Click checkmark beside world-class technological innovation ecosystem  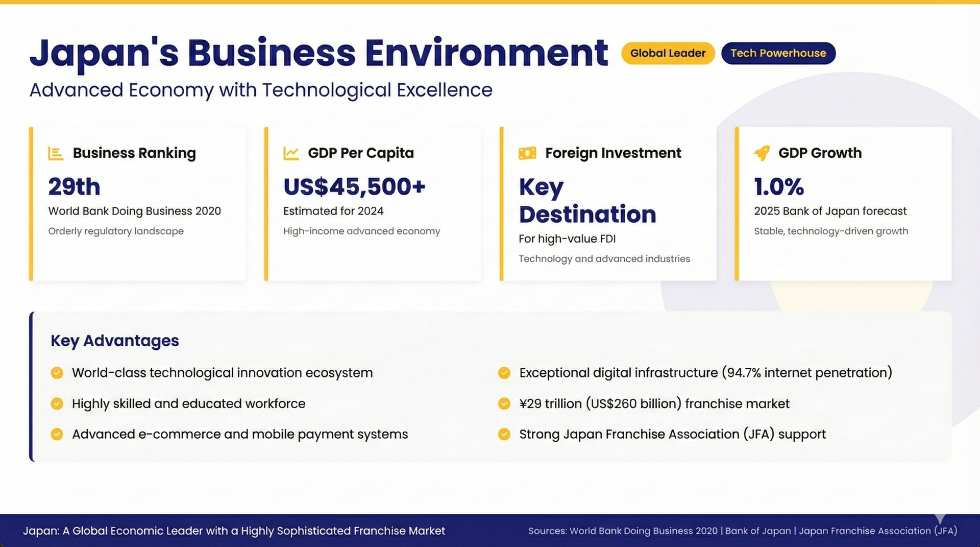coord(57,373)
